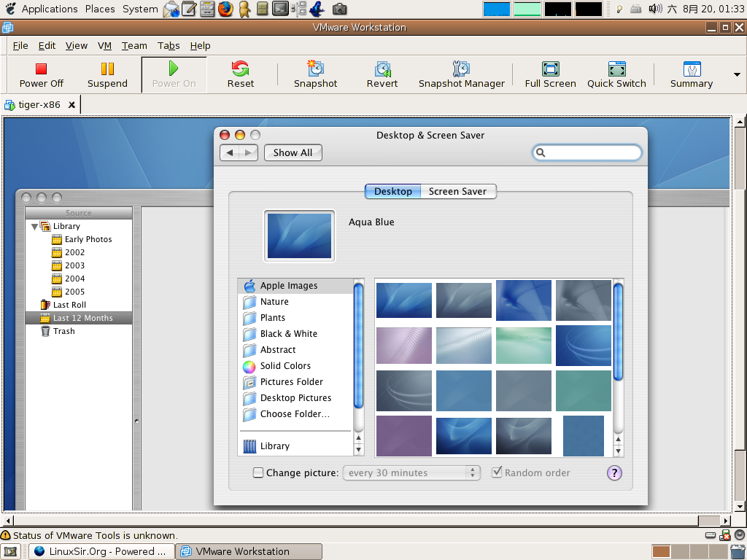Image resolution: width=747 pixels, height=560 pixels.
Task: Switch to the Screen Saver tab
Action: pyautogui.click(x=458, y=192)
